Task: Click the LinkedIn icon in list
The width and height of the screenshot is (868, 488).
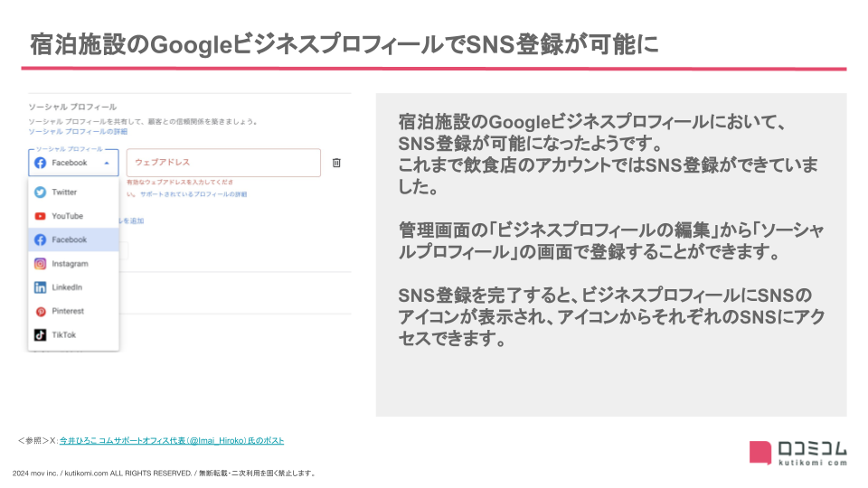Action: point(40,287)
